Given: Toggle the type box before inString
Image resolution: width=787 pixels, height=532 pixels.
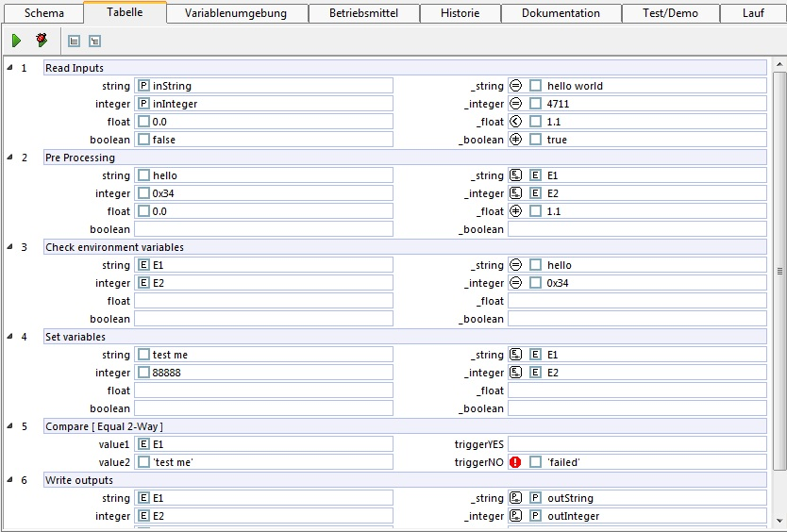Looking at the screenshot, I should (143, 86).
